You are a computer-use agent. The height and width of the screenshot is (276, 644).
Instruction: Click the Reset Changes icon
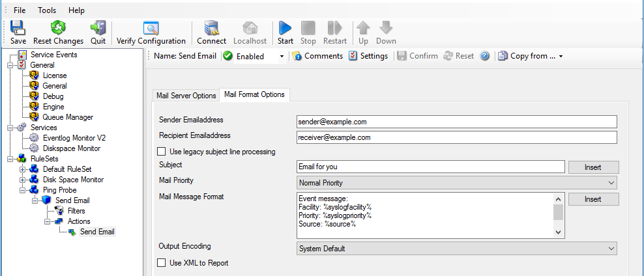coord(58,27)
